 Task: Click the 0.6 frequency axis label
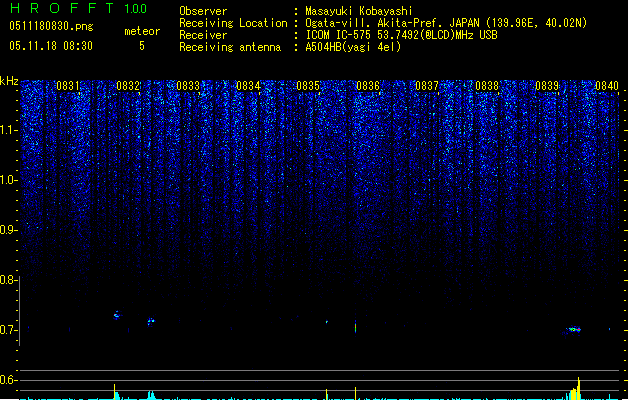(9, 380)
